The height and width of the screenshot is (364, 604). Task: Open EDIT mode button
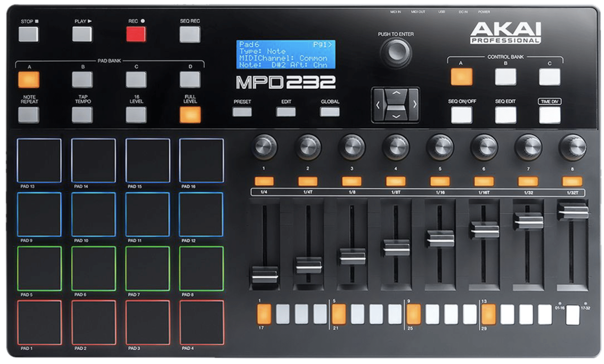click(x=286, y=112)
